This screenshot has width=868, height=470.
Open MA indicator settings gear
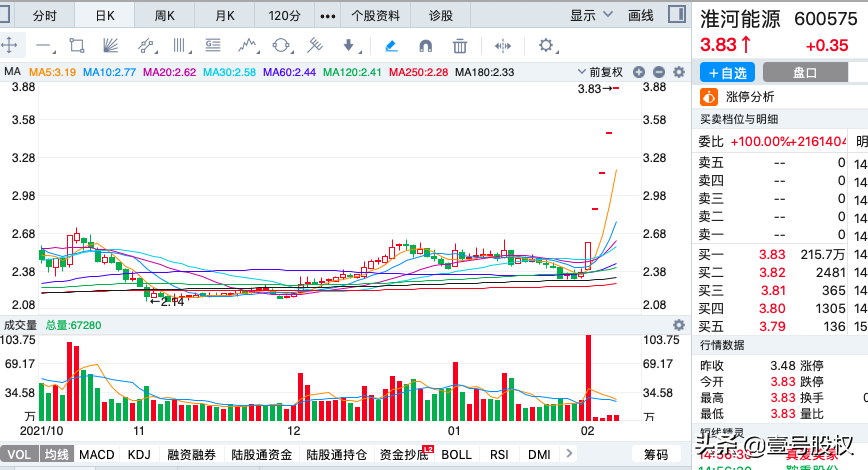[679, 72]
